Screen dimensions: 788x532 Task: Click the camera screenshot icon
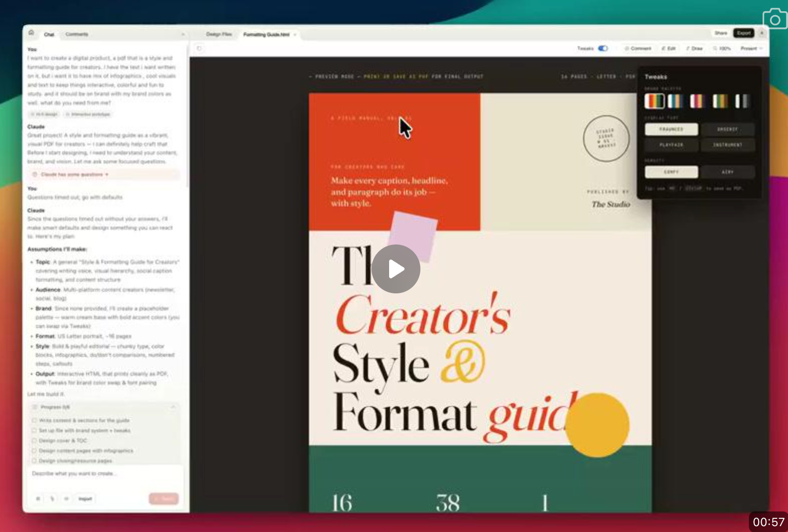[774, 20]
